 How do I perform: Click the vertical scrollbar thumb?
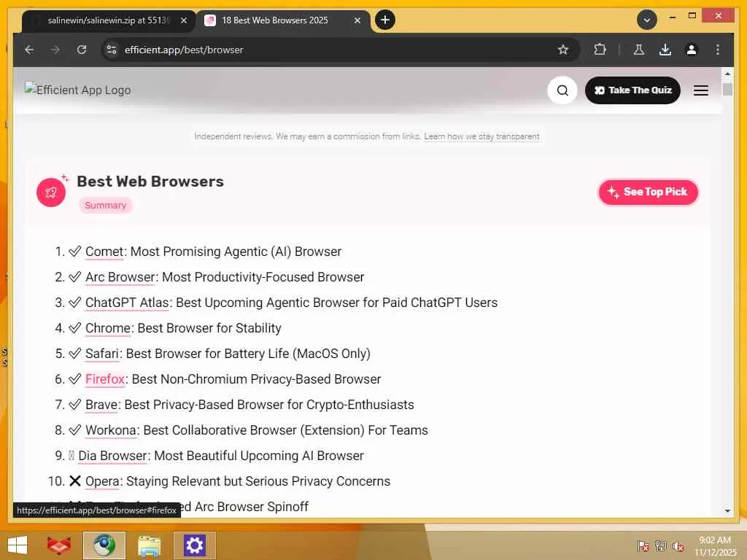tap(727, 90)
